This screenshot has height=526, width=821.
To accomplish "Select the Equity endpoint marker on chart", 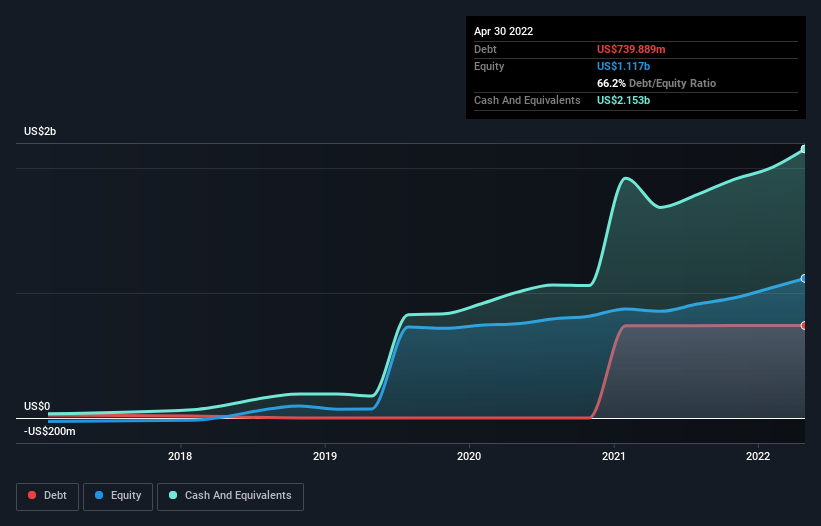I will (804, 278).
